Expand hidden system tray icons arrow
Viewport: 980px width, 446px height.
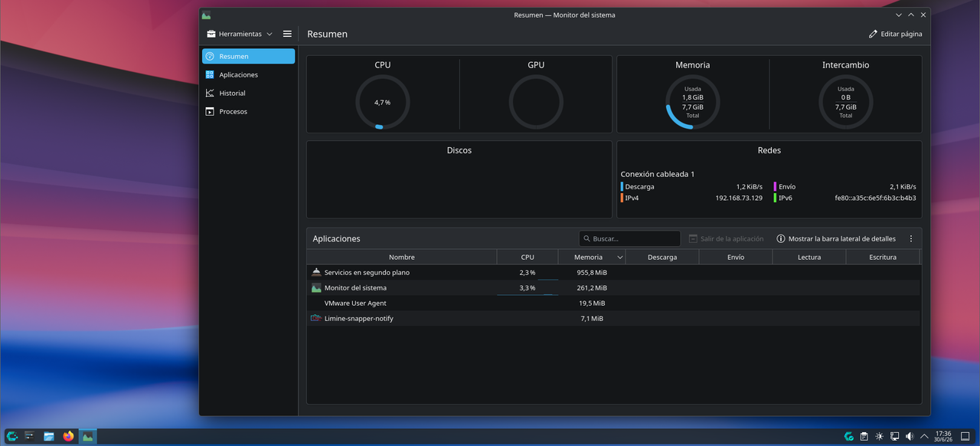pyautogui.click(x=925, y=436)
